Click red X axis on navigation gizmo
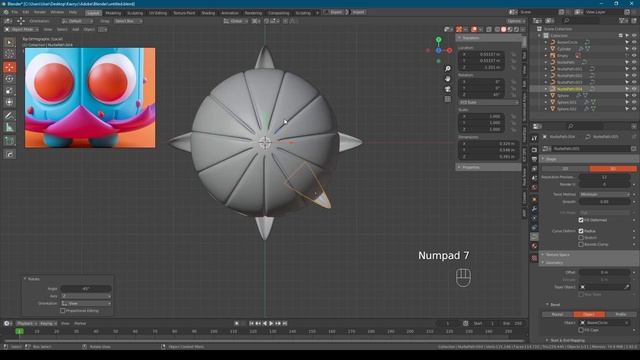 449,51
